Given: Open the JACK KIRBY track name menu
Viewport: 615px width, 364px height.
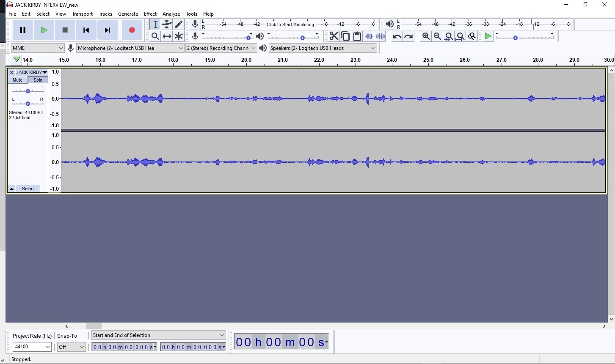Looking at the screenshot, I should (32, 72).
